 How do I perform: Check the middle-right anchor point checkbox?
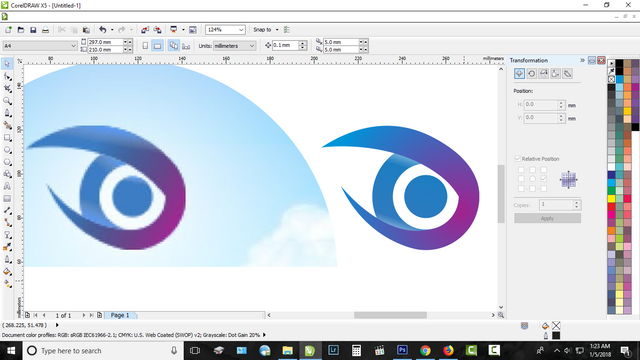pyautogui.click(x=543, y=179)
